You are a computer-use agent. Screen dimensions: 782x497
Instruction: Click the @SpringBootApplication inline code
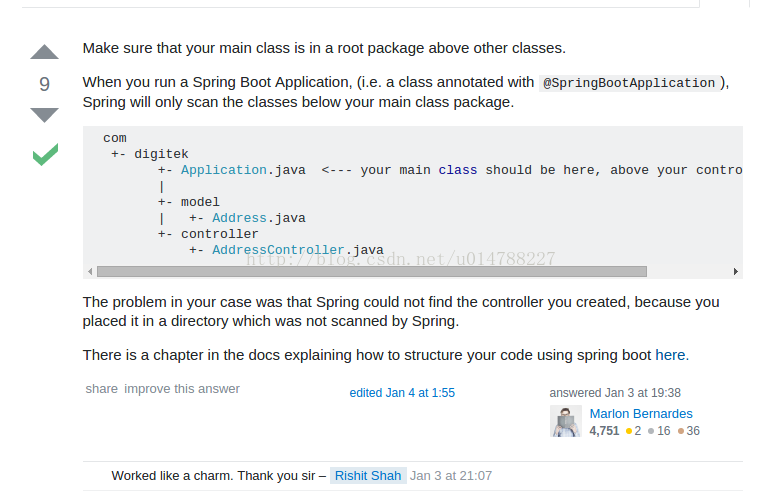pyautogui.click(x=629, y=83)
